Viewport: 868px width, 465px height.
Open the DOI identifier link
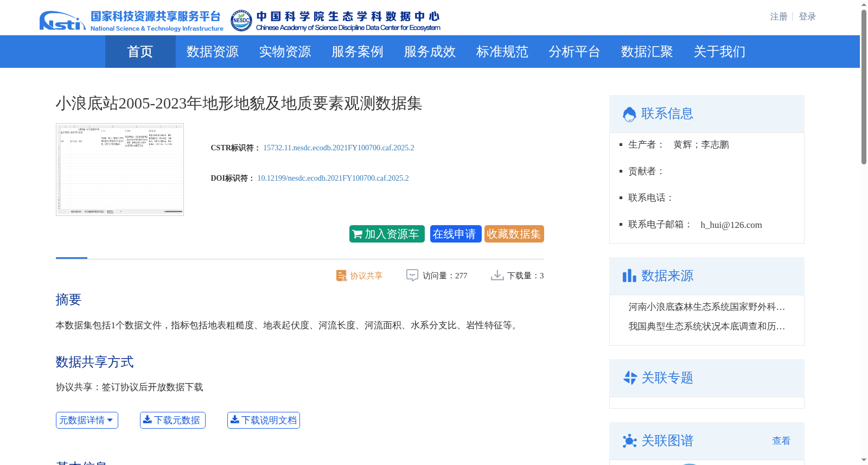coord(333,178)
